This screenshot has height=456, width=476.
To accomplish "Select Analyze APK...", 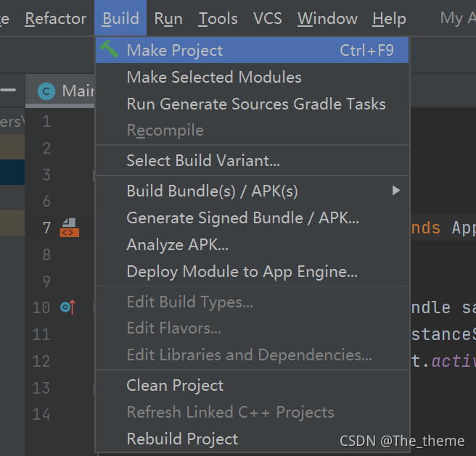I will [x=252, y=244].
